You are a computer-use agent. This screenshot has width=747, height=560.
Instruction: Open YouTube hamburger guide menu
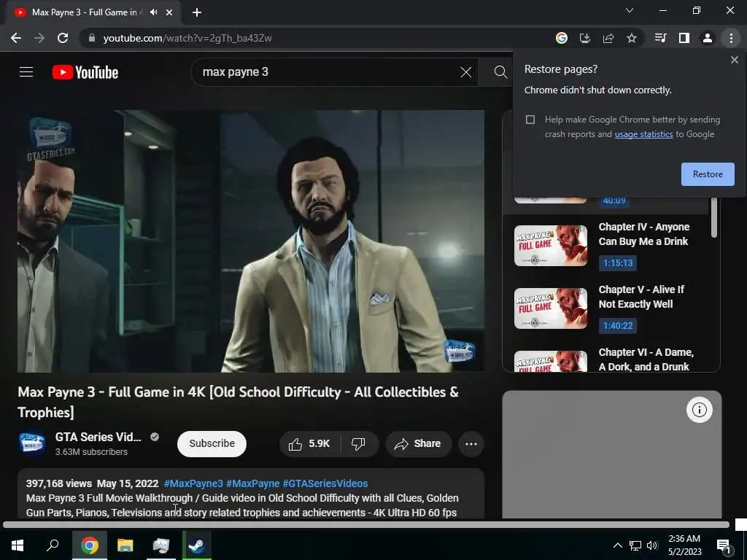(26, 72)
